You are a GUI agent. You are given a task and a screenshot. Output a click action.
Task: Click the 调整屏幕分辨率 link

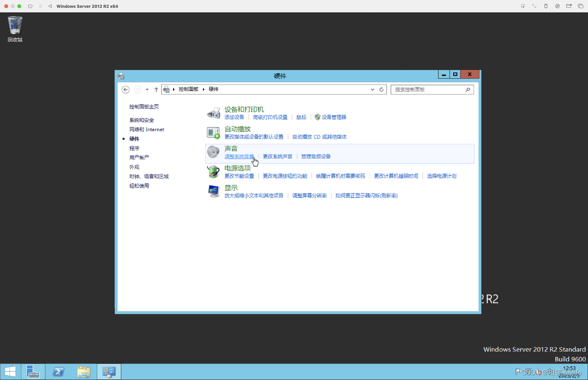click(310, 196)
